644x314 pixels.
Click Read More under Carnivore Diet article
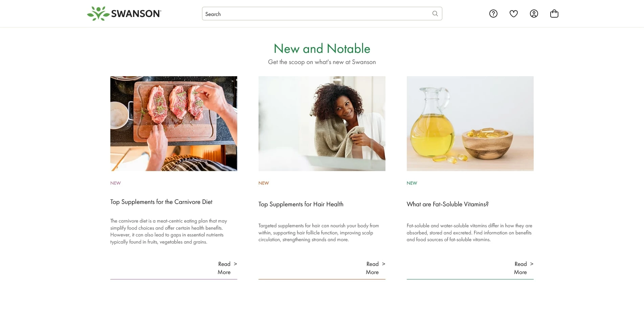[224, 268]
